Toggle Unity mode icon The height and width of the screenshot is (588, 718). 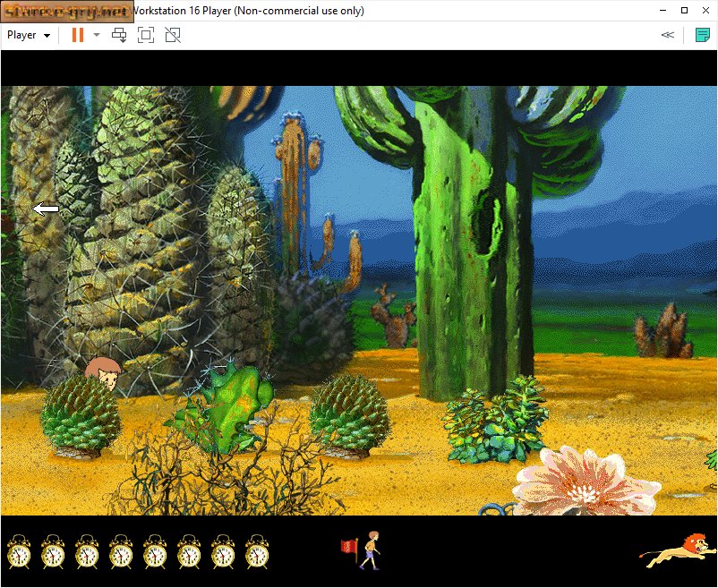click(x=173, y=35)
